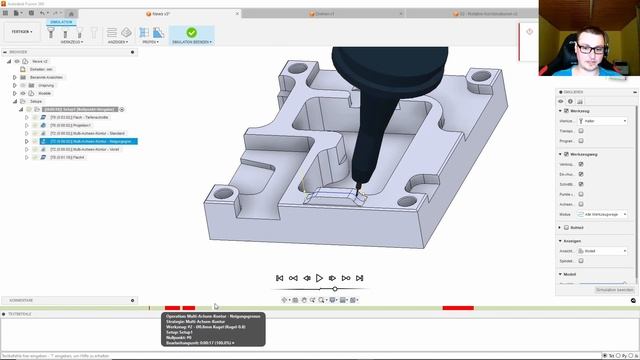Select the Plan - Teilerauhteile operation
Viewport: 640px width, 360px height.
79,117
